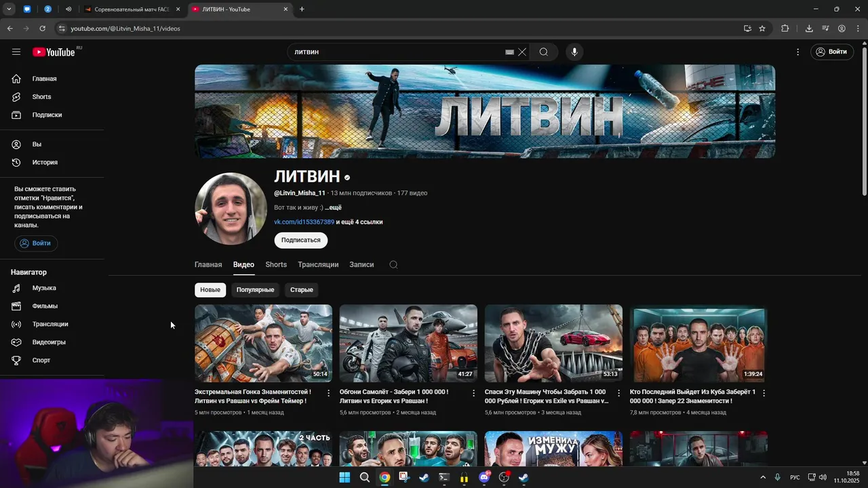Click Подписаться button
This screenshot has height=488, width=868.
tap(301, 240)
